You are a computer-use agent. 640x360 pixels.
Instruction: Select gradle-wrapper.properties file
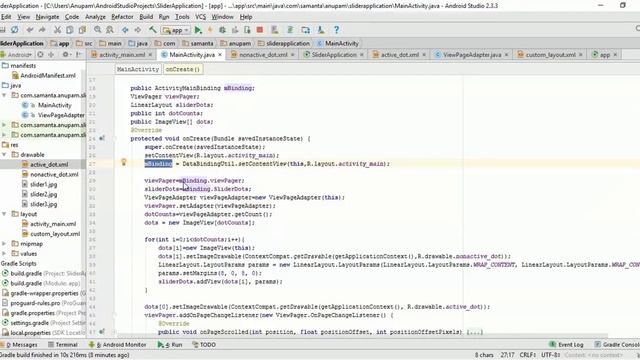43,293
